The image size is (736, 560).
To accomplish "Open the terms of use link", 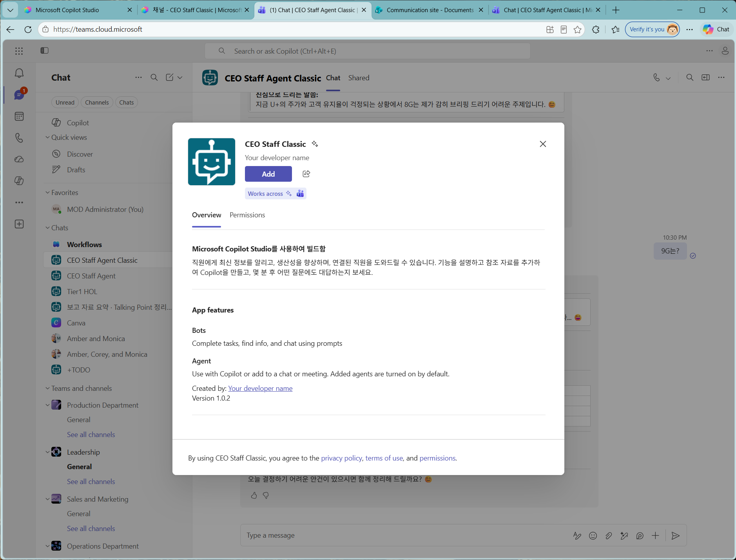I will 384,458.
